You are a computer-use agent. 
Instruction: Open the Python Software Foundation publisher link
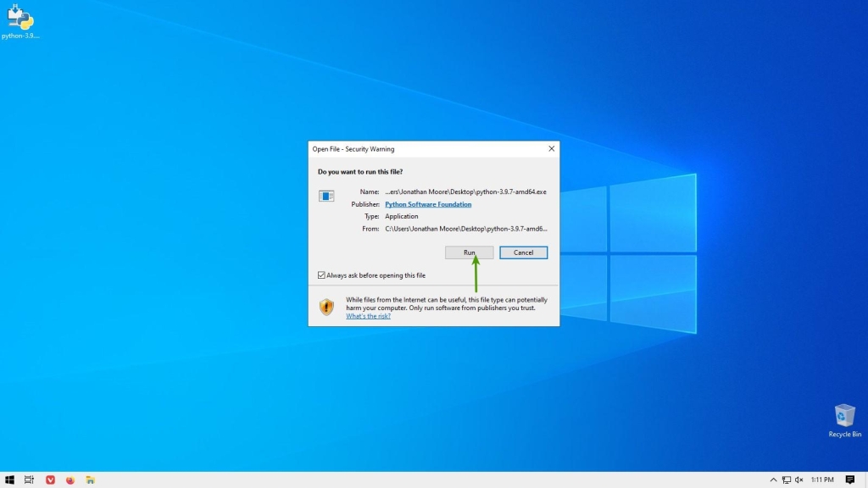[x=428, y=203]
